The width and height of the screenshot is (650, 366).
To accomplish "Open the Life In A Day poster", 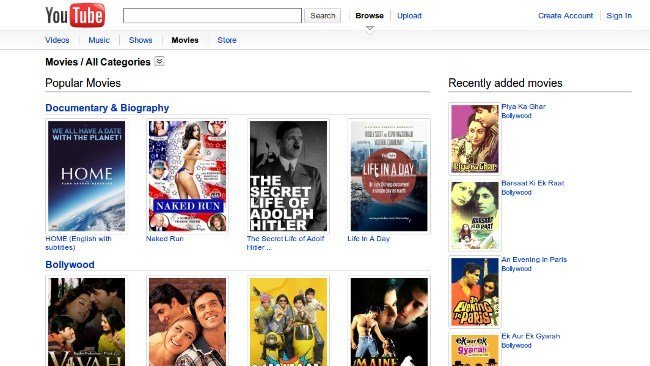I will pos(389,176).
